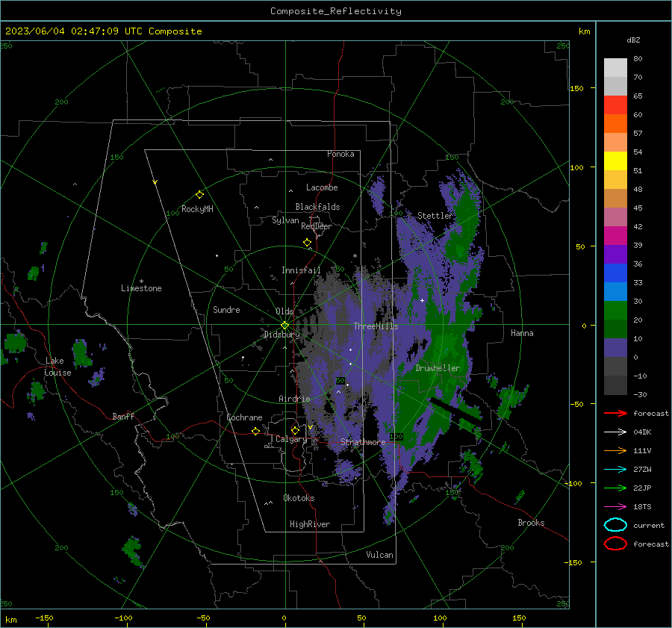The height and width of the screenshot is (628, 672).
Task: Click the Limestone label
Action: 141,288
